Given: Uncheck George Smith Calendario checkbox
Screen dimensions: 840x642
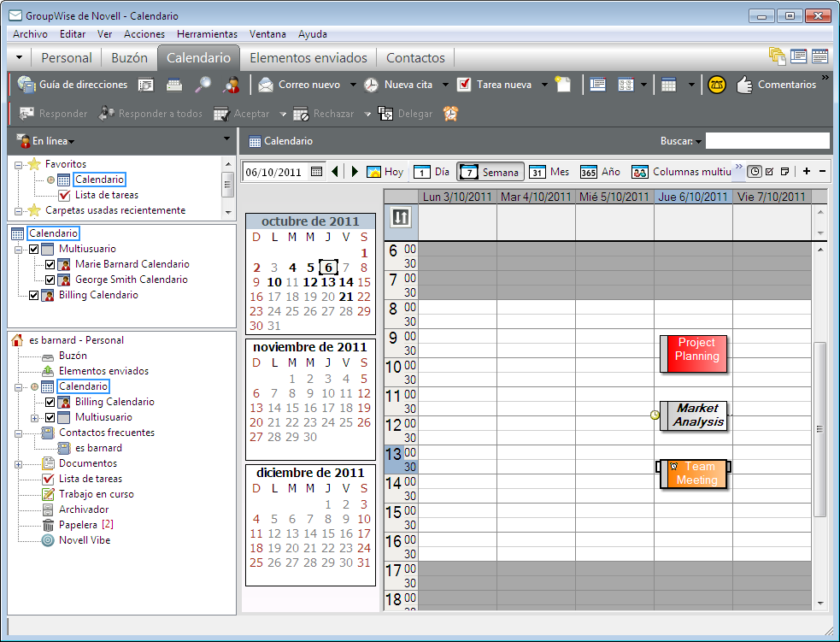Looking at the screenshot, I should pos(50,280).
